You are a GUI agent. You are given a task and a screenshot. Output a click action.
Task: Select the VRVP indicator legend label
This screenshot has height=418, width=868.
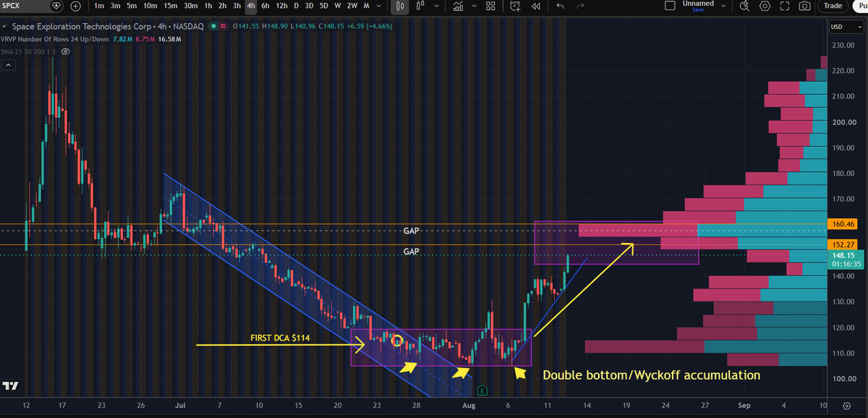coord(56,39)
